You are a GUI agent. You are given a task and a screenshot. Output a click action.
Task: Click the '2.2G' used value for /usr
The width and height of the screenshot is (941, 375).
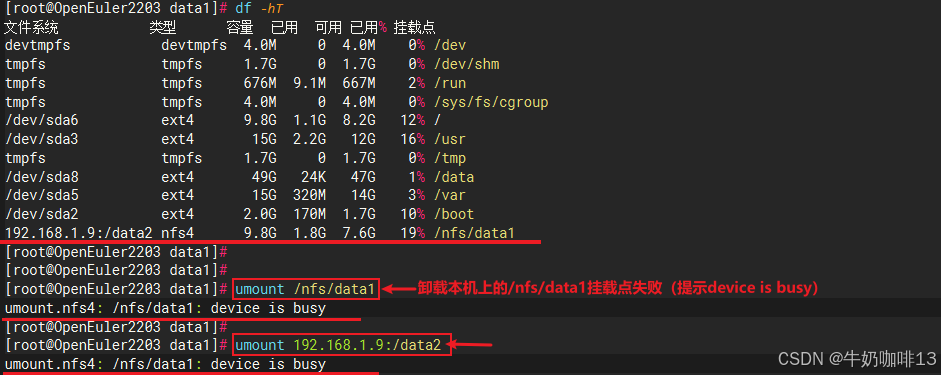310,139
